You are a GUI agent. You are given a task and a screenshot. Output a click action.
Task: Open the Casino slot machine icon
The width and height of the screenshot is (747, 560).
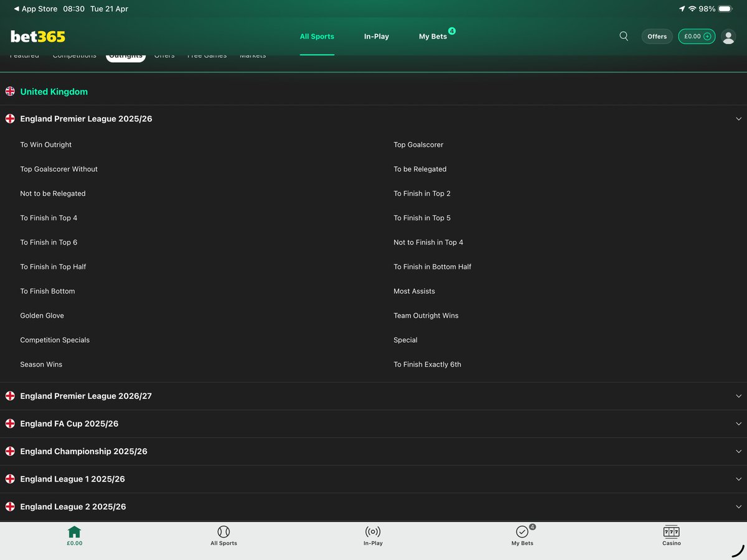pyautogui.click(x=672, y=532)
